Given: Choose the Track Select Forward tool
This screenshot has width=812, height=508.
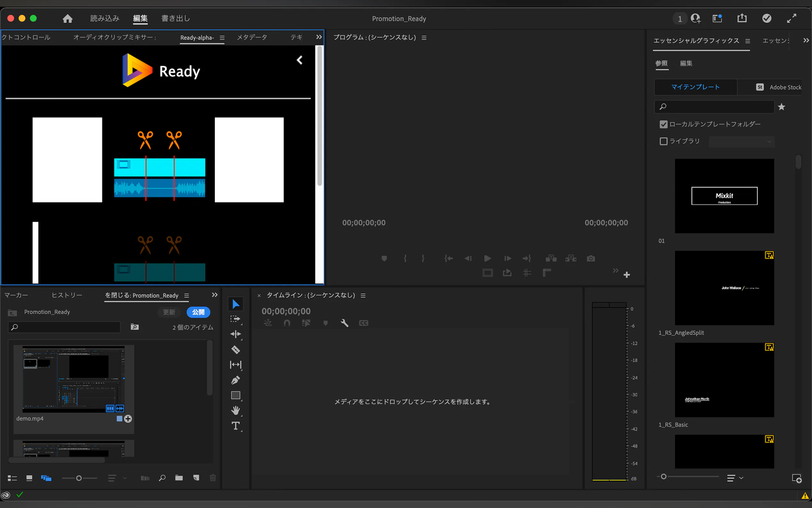Looking at the screenshot, I should coord(236,319).
